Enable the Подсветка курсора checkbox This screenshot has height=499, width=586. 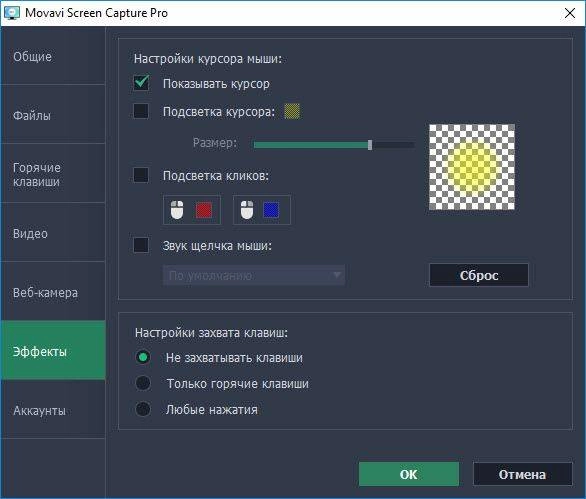141,111
